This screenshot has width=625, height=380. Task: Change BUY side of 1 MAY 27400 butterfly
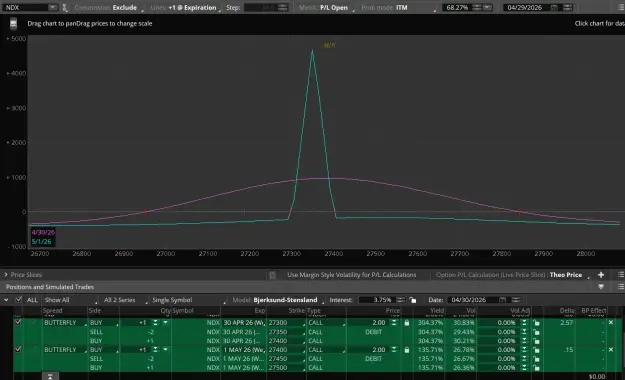pos(104,350)
